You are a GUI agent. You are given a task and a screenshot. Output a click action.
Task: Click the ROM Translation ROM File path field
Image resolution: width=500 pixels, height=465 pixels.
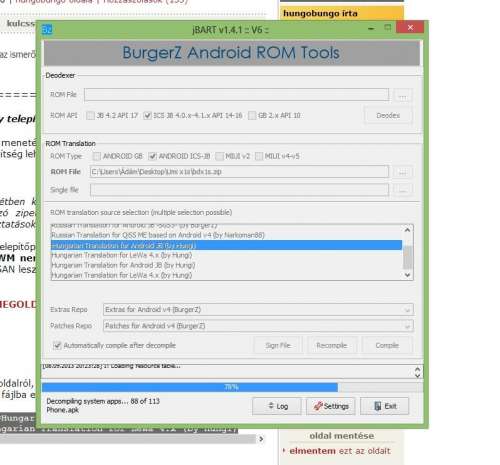239,172
